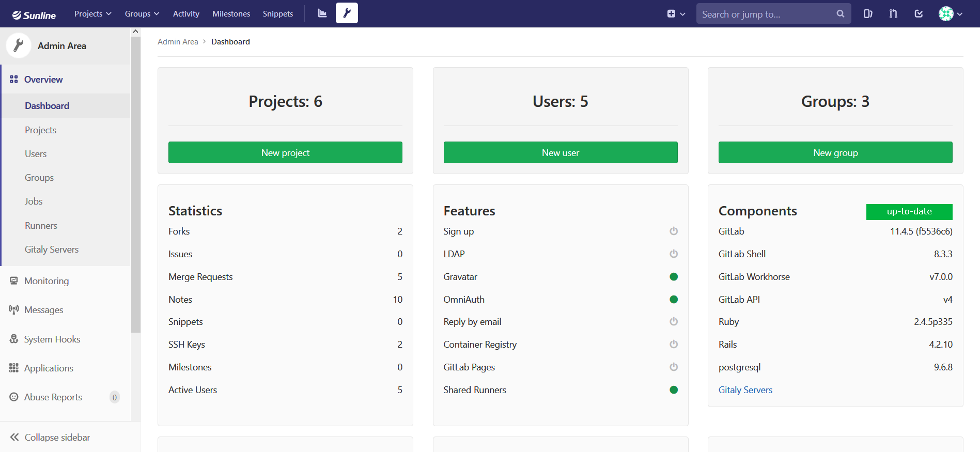
Task: Click the Sunline logo
Action: [34, 15]
